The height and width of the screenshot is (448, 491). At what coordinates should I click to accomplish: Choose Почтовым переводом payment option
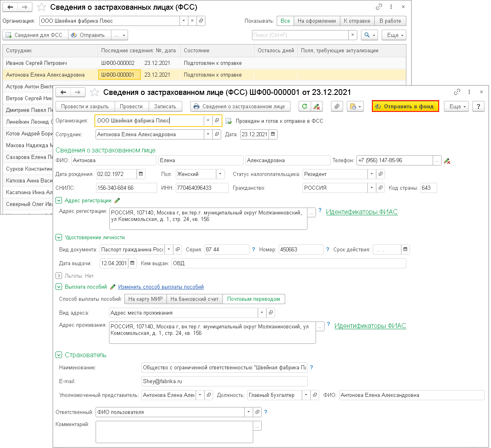point(254,299)
